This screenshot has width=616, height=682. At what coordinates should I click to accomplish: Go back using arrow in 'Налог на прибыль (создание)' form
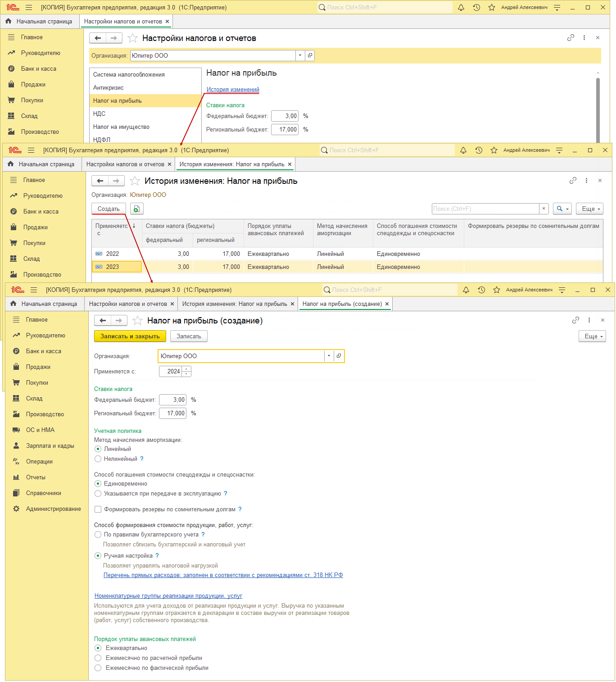(x=103, y=321)
